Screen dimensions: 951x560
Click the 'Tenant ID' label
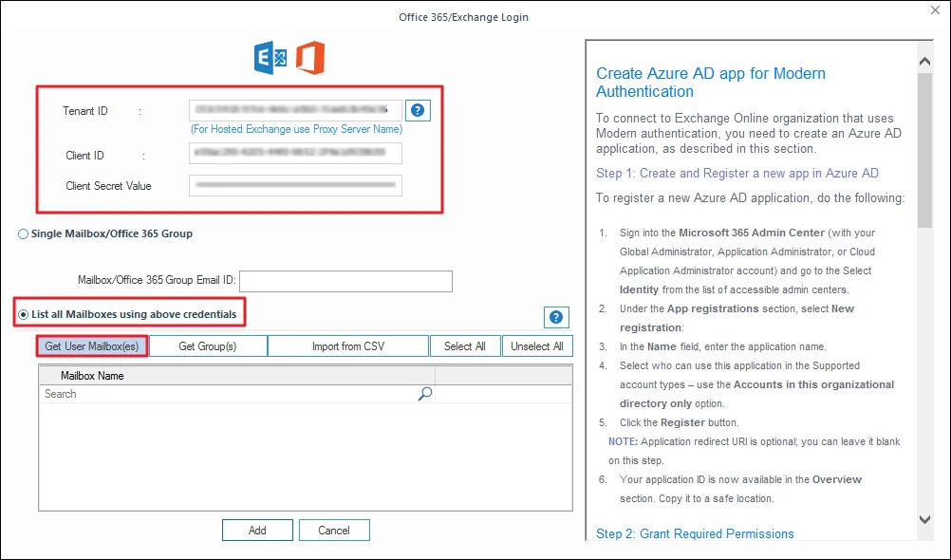click(x=85, y=110)
